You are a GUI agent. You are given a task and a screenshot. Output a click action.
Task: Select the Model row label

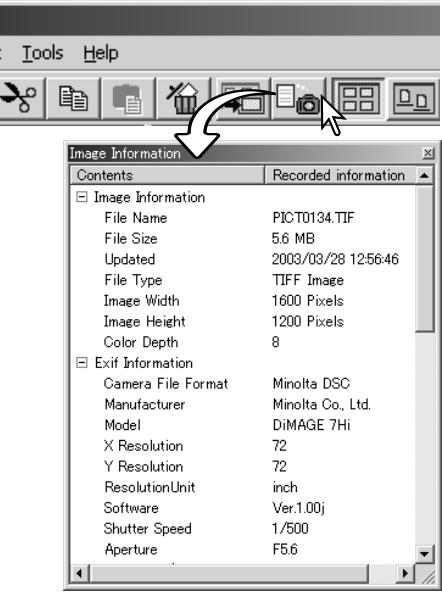[x=123, y=425]
